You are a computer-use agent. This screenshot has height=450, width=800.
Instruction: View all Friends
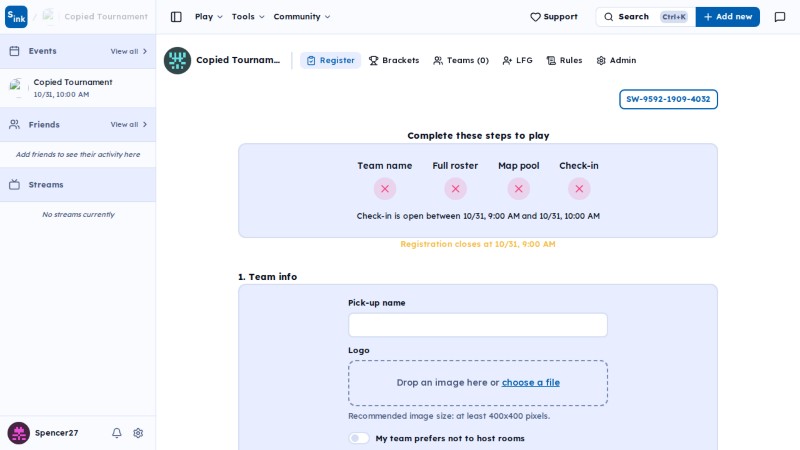pos(129,124)
